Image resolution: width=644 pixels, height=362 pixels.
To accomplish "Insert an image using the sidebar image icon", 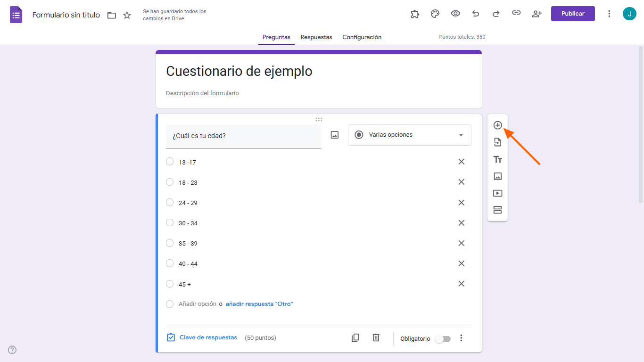I will click(x=497, y=176).
